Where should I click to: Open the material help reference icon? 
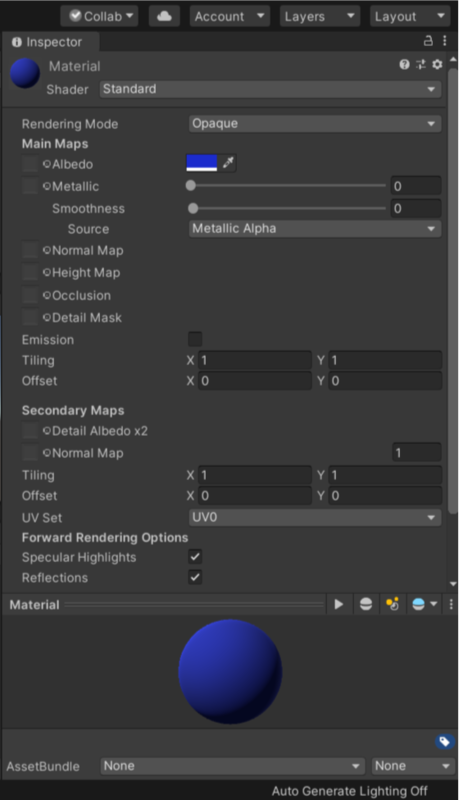pyautogui.click(x=404, y=64)
